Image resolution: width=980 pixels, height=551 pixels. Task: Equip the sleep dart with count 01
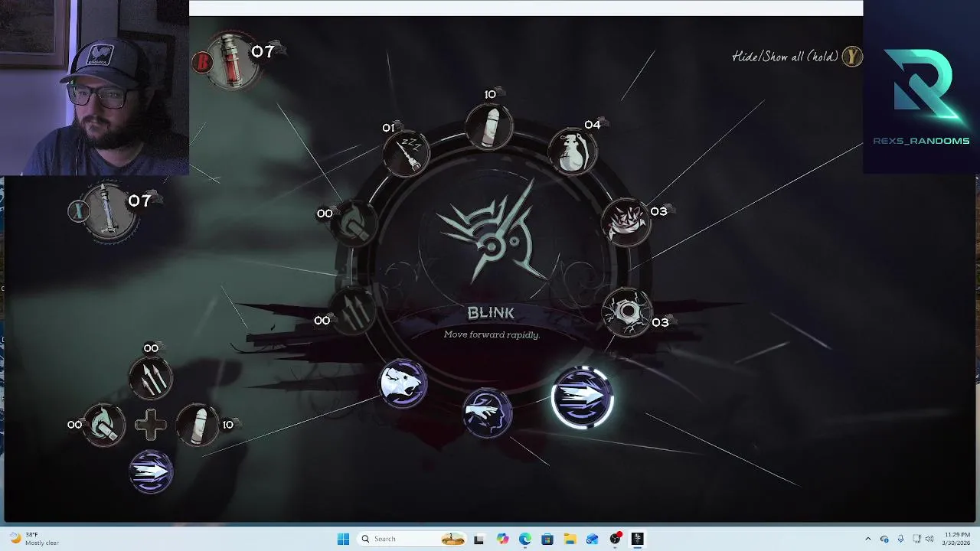point(406,153)
